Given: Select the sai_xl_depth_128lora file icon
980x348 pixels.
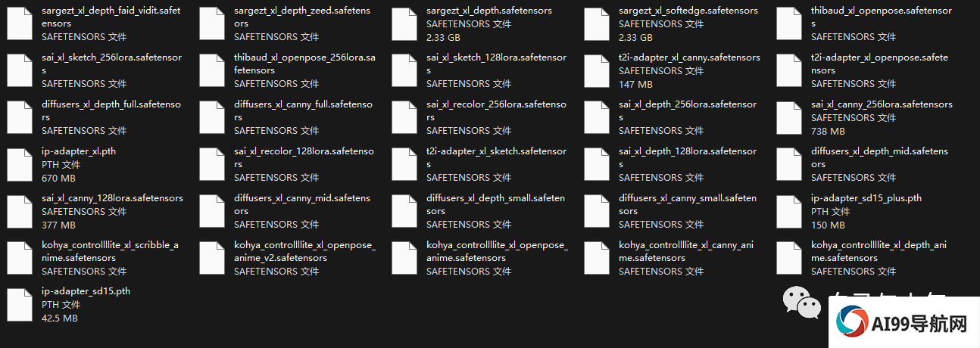Looking at the screenshot, I should [x=597, y=164].
